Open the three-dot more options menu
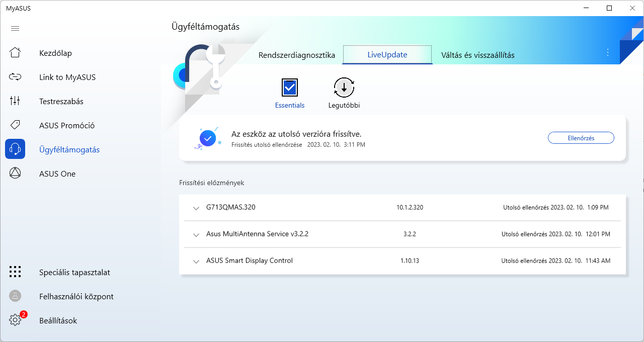 (608, 52)
